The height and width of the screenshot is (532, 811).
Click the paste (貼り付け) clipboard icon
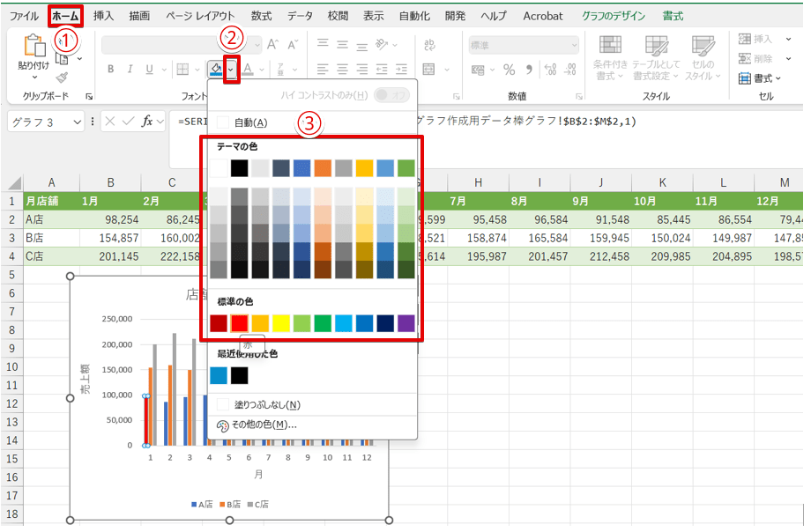[x=34, y=47]
